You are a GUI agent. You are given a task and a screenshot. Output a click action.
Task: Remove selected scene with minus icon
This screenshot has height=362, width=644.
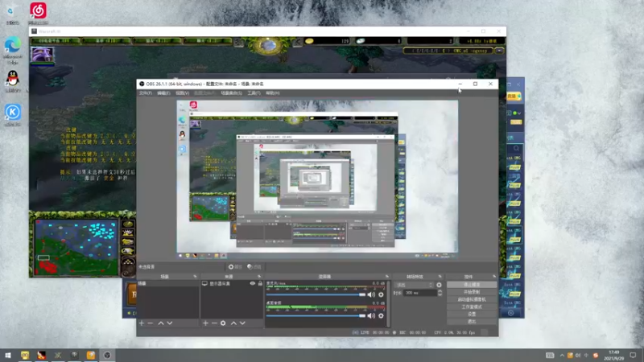(x=151, y=323)
